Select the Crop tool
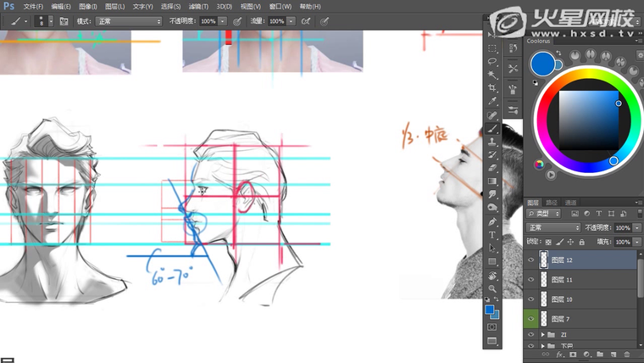Screen dimensions: 644x363 click(x=492, y=88)
